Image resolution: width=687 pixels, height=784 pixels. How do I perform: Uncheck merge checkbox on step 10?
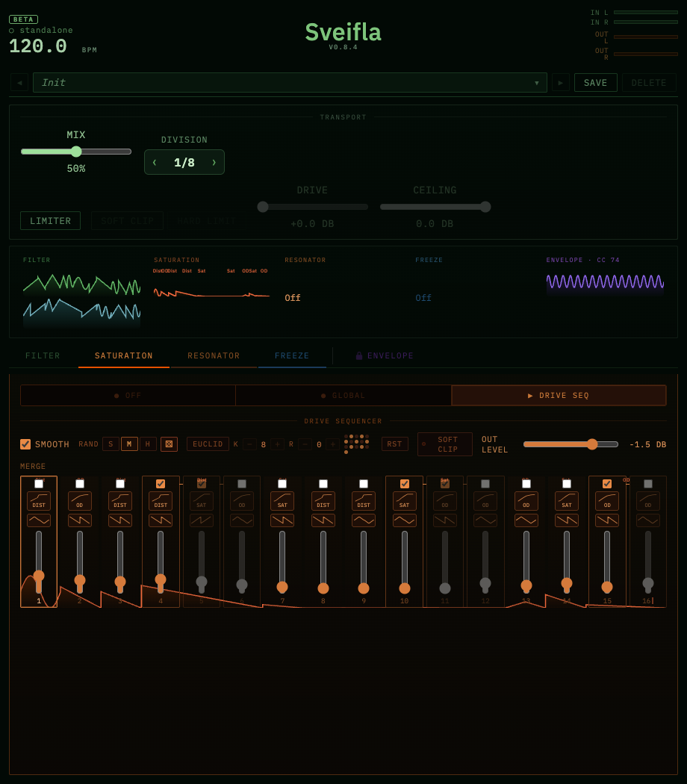tap(405, 484)
